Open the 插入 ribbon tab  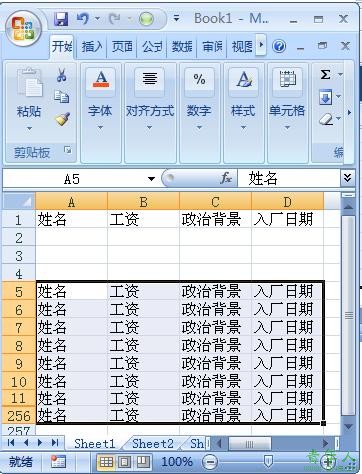click(92, 47)
